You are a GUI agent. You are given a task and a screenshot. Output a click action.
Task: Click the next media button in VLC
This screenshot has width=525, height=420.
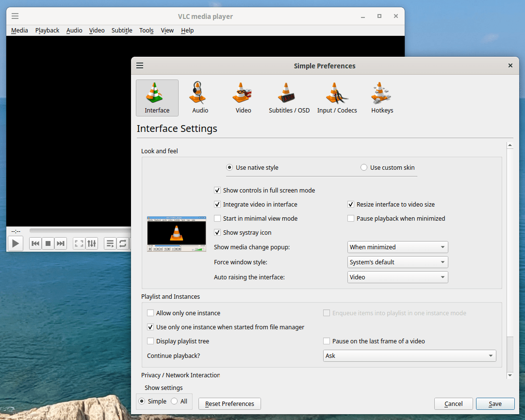coord(61,243)
